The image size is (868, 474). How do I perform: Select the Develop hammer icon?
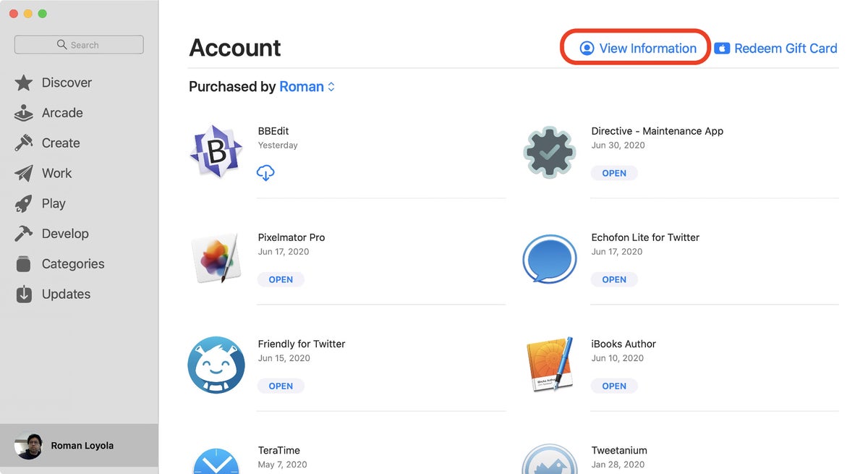(x=24, y=234)
